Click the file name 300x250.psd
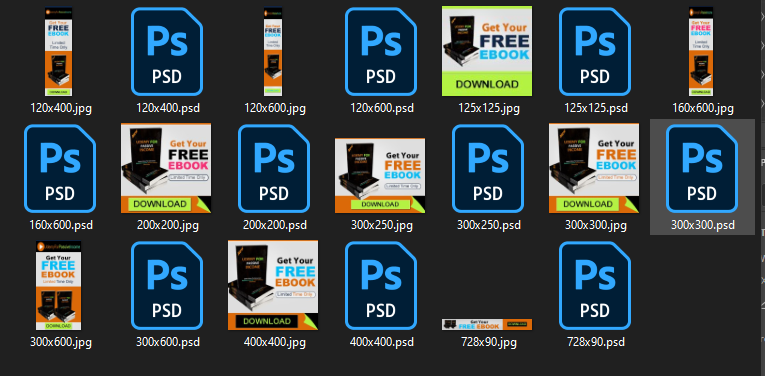The height and width of the screenshot is (376, 765). click(x=488, y=225)
